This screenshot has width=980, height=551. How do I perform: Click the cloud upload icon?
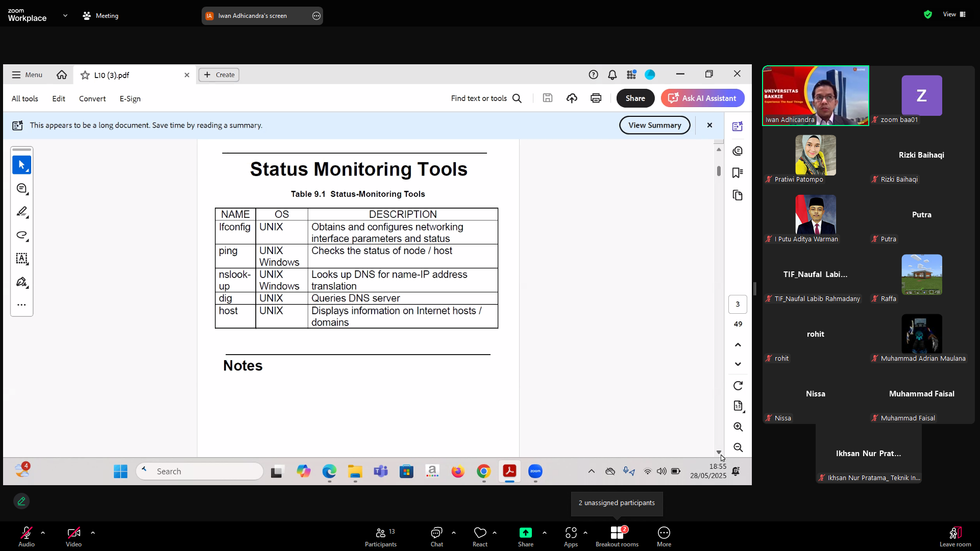click(572, 98)
